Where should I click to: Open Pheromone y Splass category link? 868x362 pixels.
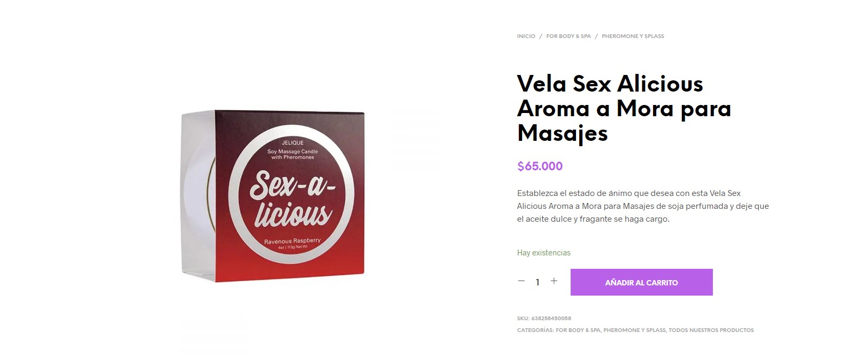tap(634, 330)
